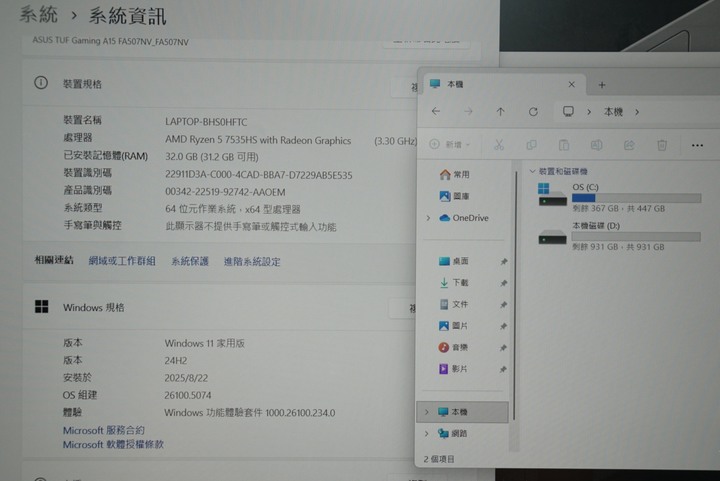Click version value 24H2
The height and width of the screenshot is (481, 720).
(x=175, y=361)
